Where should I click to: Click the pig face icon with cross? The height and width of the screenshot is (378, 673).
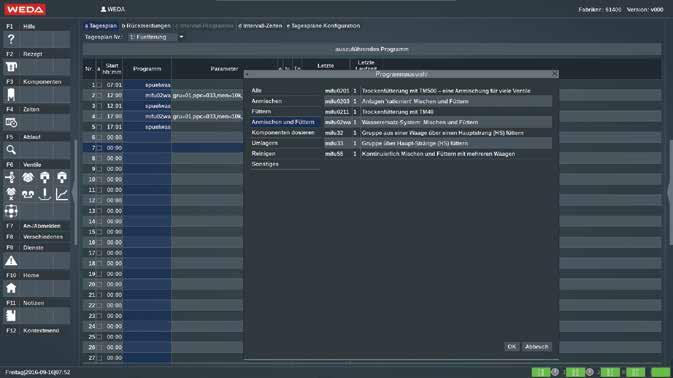pos(11,194)
